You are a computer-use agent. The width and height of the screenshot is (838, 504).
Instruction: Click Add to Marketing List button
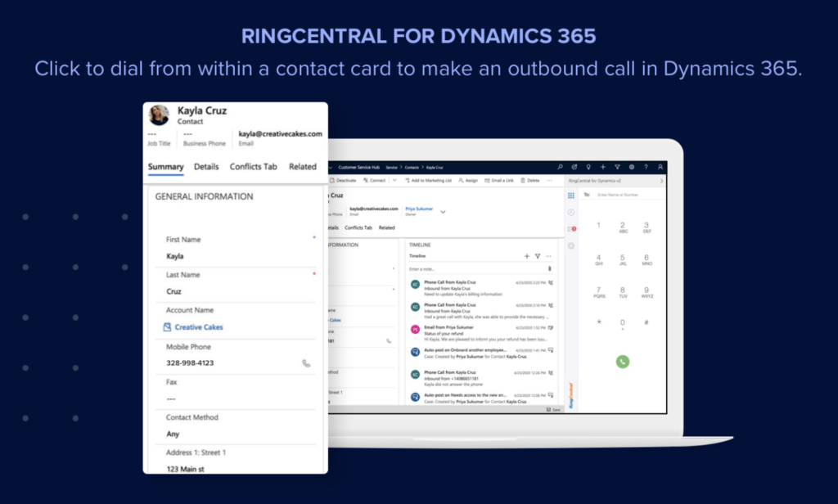(428, 180)
